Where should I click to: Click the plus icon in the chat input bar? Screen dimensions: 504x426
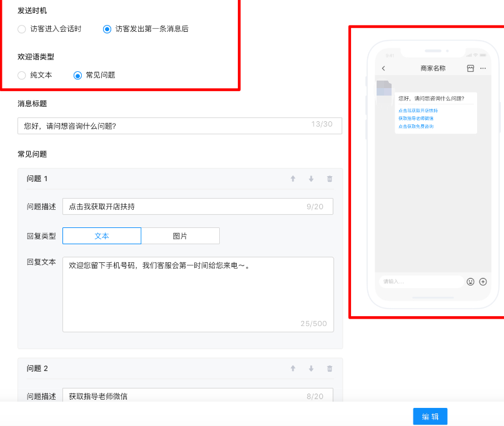point(483,282)
